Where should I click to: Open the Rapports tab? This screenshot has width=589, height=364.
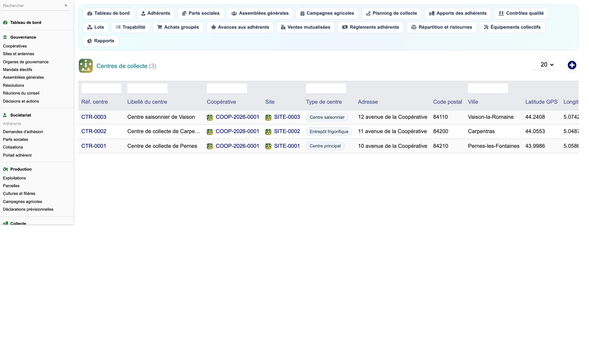(x=101, y=41)
